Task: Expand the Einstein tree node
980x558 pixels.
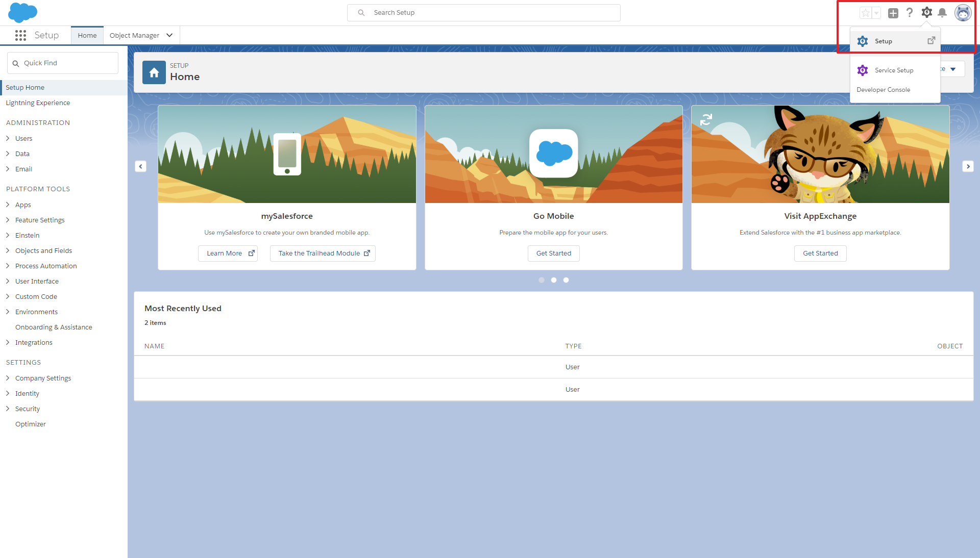Action: click(8, 235)
